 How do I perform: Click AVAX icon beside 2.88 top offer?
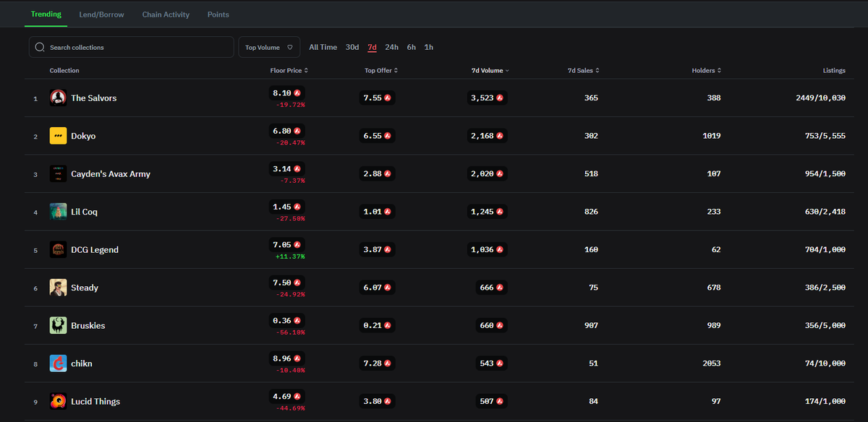(x=388, y=173)
